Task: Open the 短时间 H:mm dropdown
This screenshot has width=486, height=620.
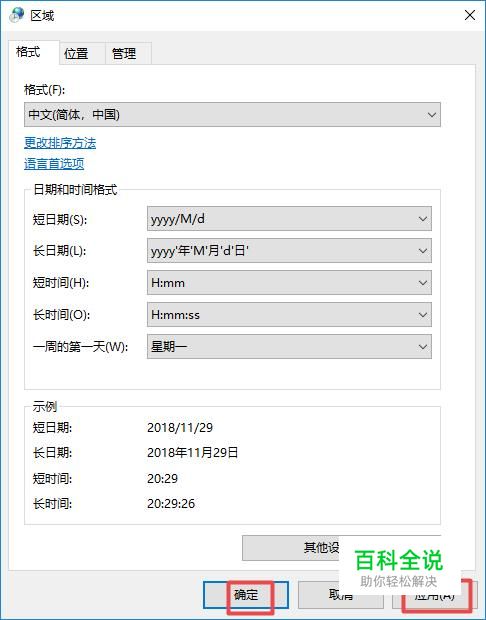Action: [x=289, y=283]
